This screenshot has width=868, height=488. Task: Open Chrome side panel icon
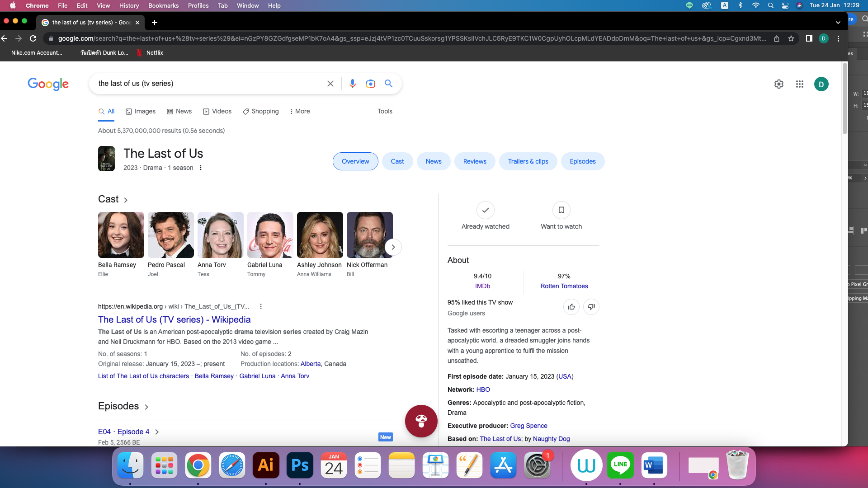[809, 38]
